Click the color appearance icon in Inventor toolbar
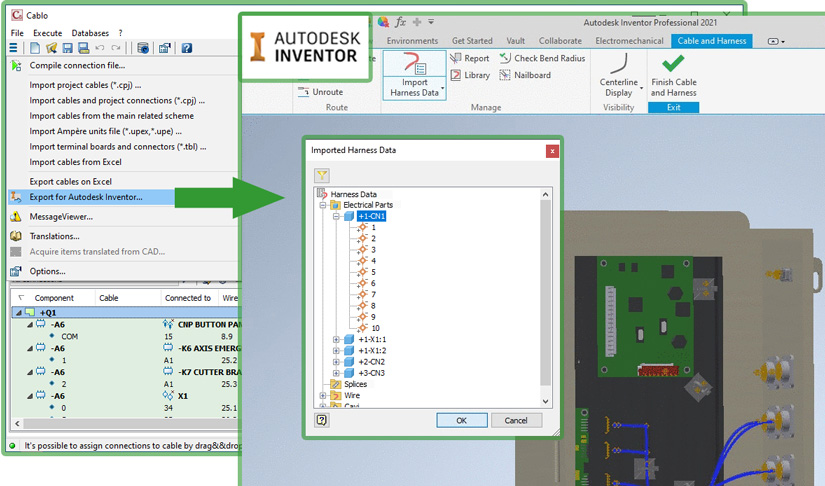The height and width of the screenshot is (486, 825). click(383, 22)
